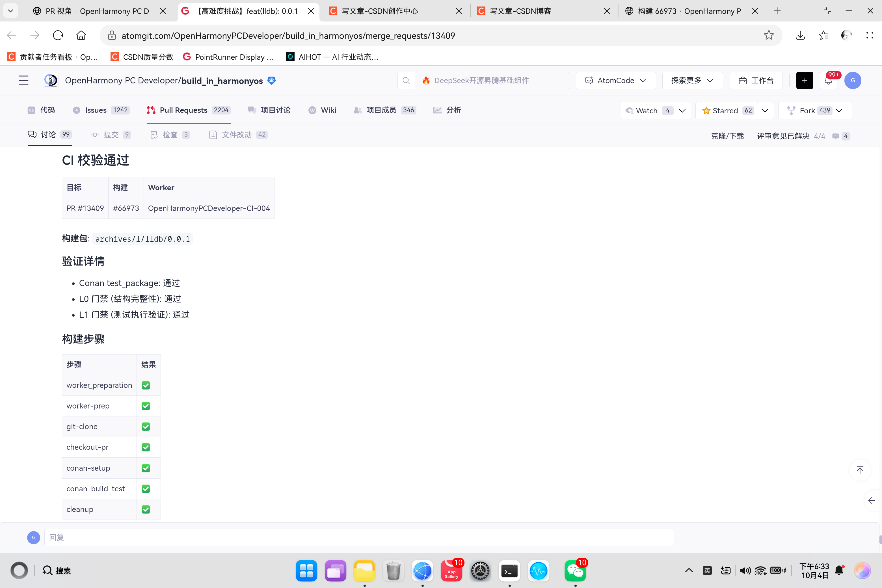Image resolution: width=882 pixels, height=588 pixels.
Task: Click the DeepSeek search input box
Action: tap(492, 80)
